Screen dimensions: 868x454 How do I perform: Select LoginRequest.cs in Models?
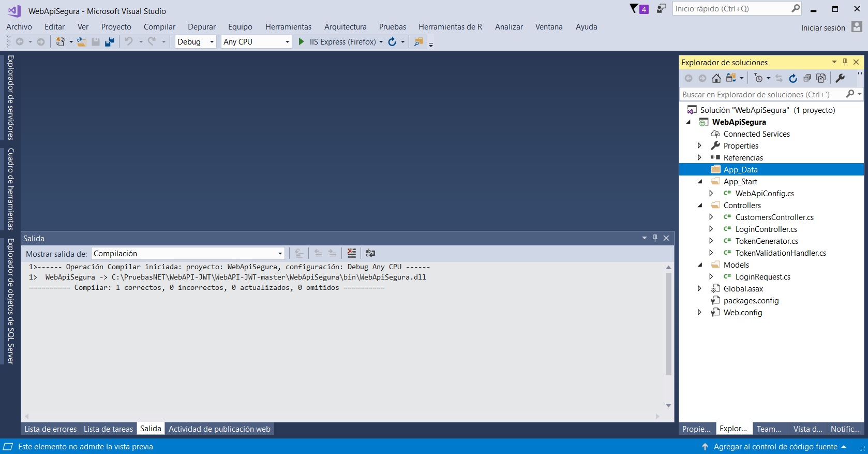[763, 276]
